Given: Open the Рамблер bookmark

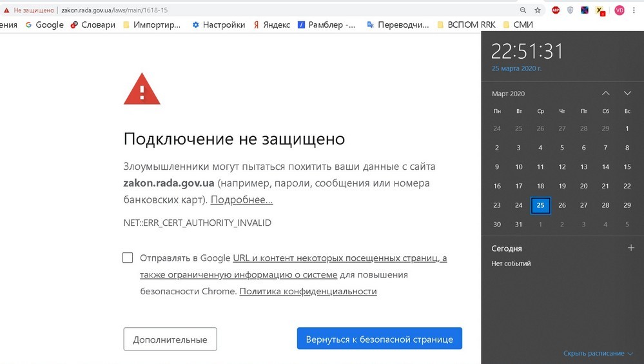Looking at the screenshot, I should pos(327,25).
